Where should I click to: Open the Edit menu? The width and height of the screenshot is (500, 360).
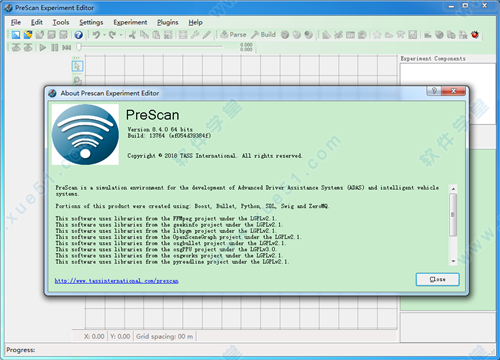[x=37, y=22]
